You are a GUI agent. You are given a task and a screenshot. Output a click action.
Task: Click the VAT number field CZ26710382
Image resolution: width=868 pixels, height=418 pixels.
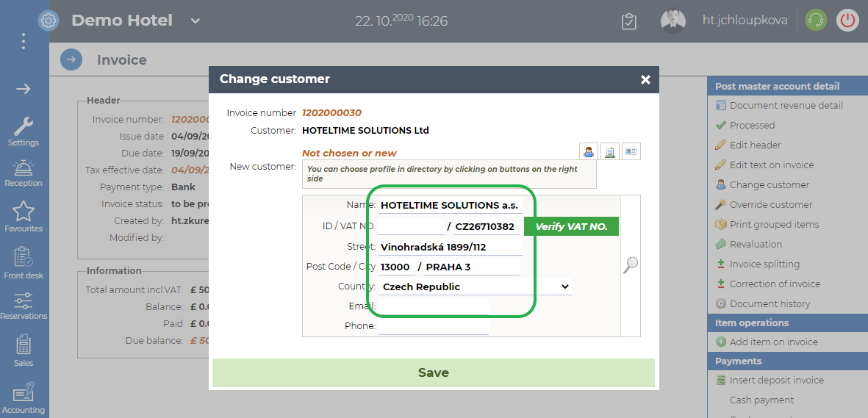pos(486,226)
